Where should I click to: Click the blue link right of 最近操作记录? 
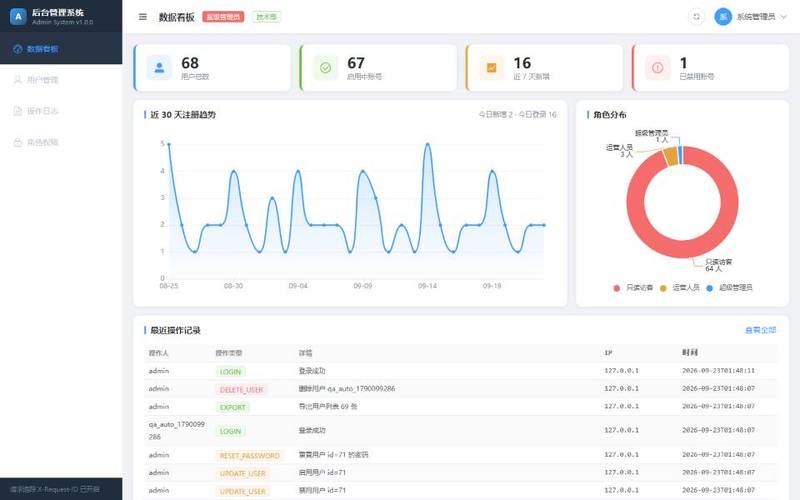click(760, 331)
